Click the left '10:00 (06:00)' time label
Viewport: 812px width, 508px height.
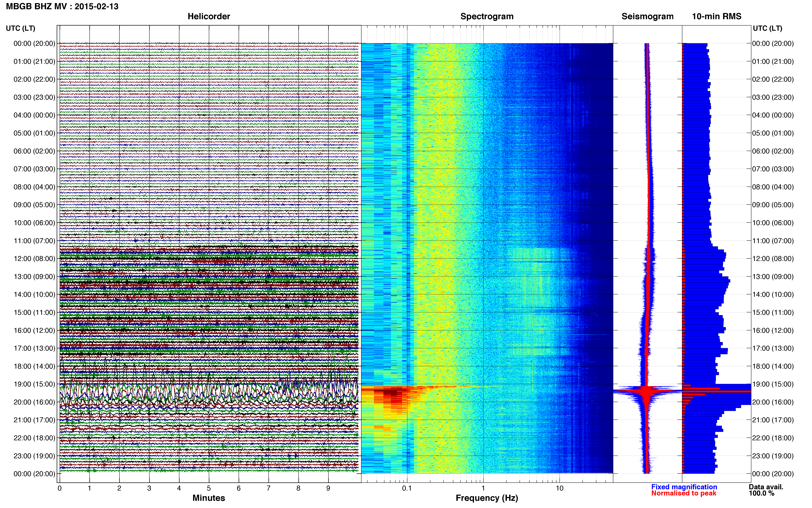click(x=34, y=223)
